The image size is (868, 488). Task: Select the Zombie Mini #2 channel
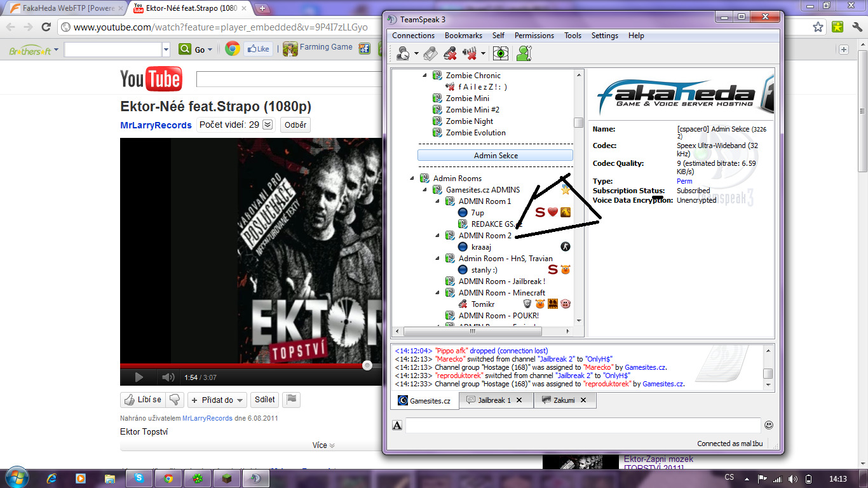coord(473,110)
